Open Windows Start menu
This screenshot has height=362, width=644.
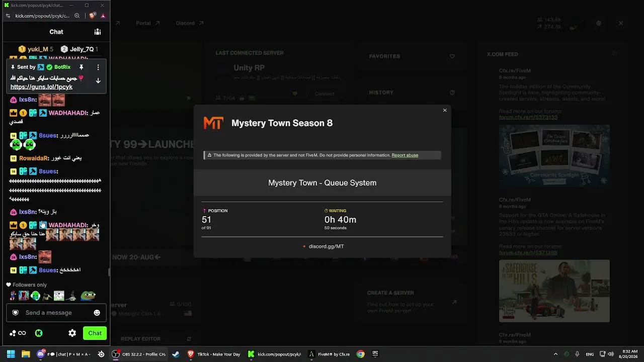tap(11, 354)
